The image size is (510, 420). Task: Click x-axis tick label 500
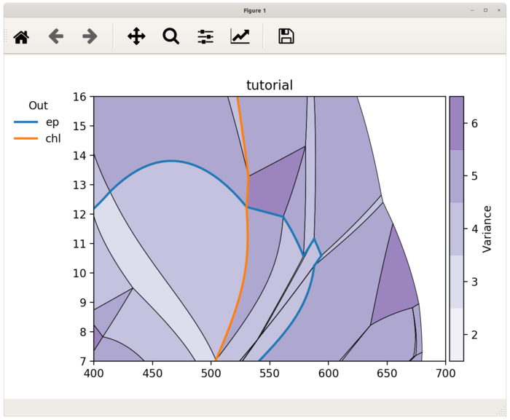click(x=211, y=373)
